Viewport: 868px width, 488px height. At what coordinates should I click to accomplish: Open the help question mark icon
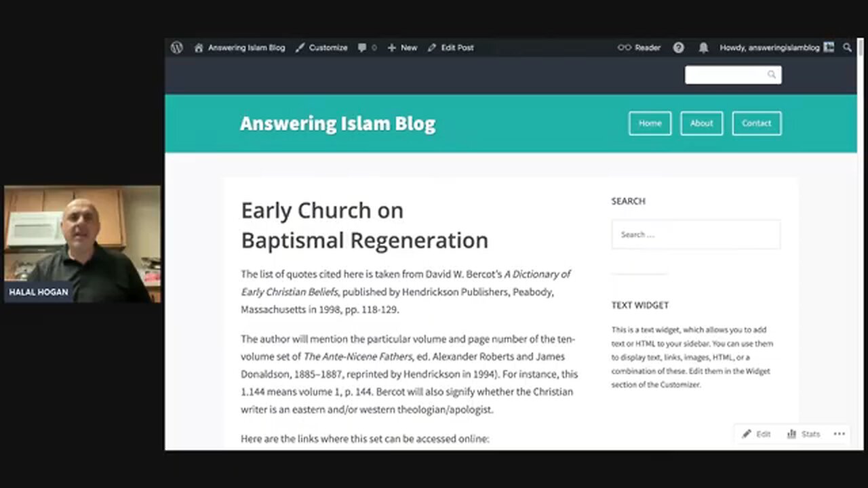[x=678, y=47]
